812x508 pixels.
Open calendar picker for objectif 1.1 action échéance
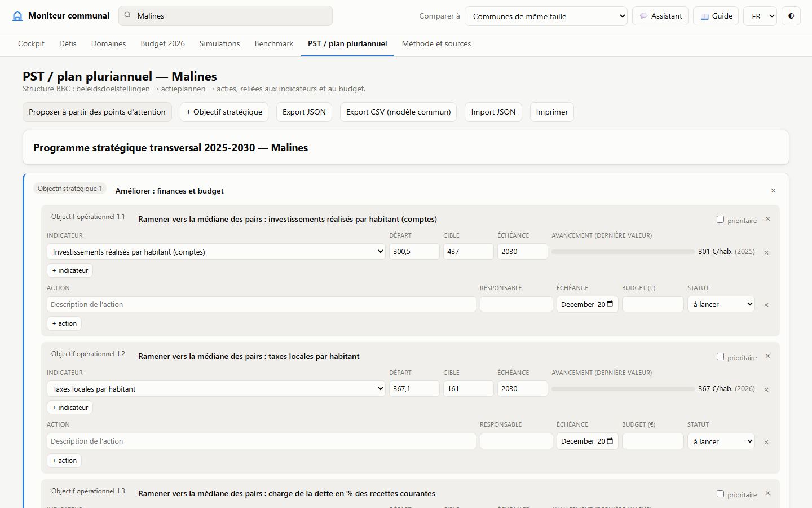tap(610, 304)
